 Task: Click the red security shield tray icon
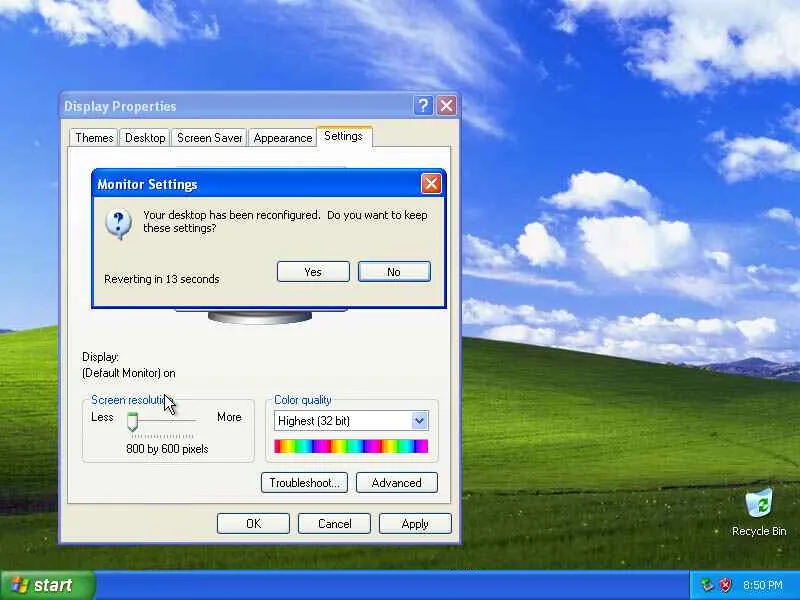pos(726,585)
